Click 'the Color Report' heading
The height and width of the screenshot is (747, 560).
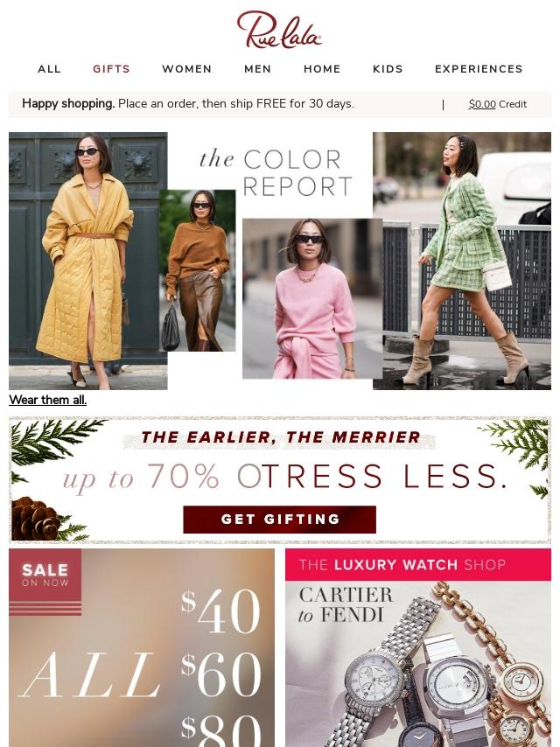click(276, 172)
